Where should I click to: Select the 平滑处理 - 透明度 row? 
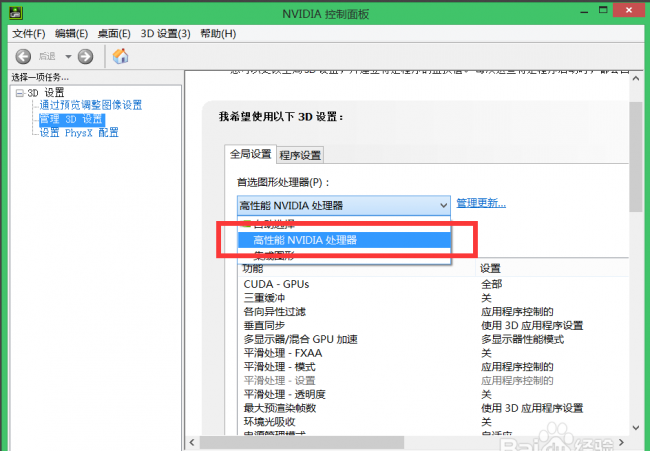point(434,394)
